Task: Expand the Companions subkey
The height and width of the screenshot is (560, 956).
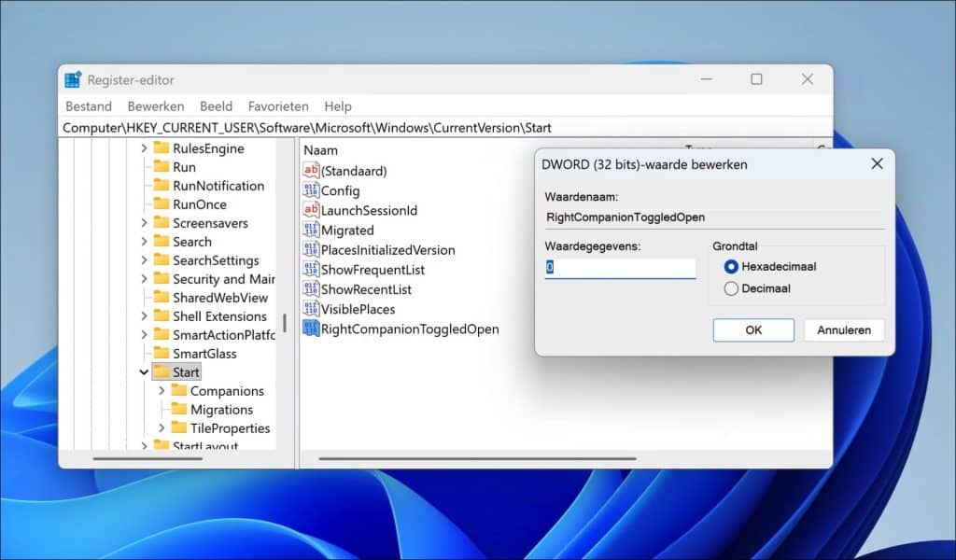Action: tap(162, 391)
